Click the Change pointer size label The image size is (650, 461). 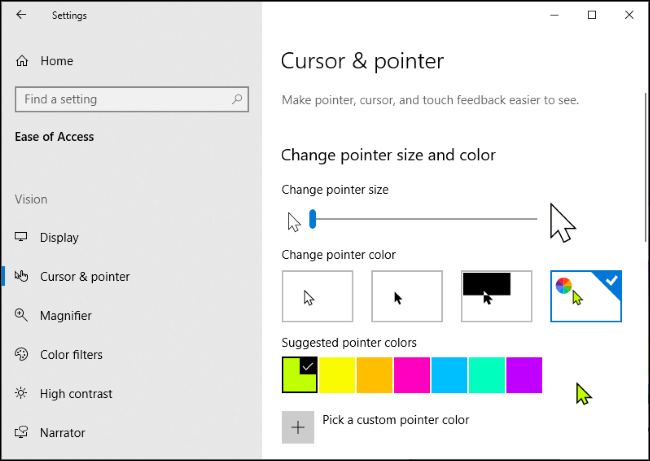(x=335, y=190)
